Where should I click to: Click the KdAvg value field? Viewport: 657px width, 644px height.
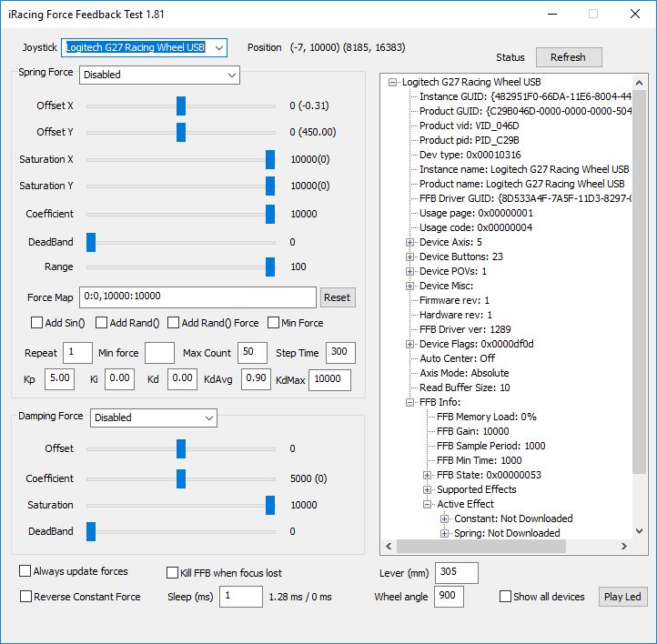tap(256, 379)
